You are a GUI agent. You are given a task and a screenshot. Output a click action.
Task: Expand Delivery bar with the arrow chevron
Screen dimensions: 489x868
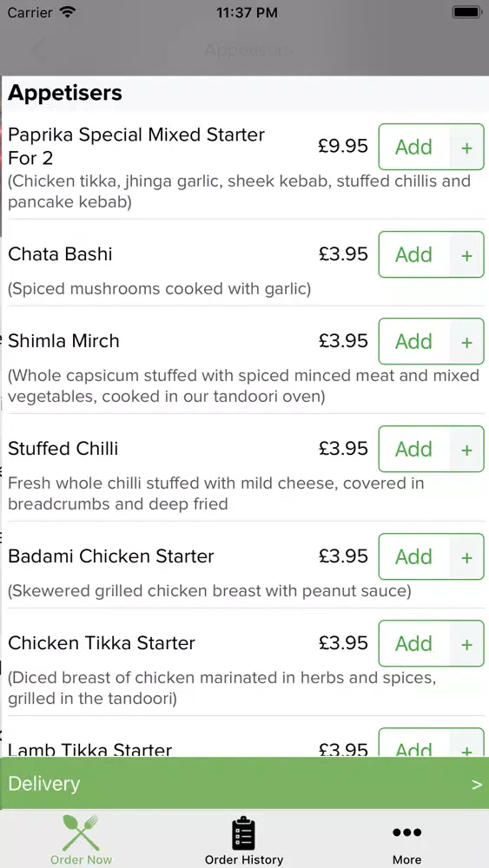pyautogui.click(x=476, y=784)
